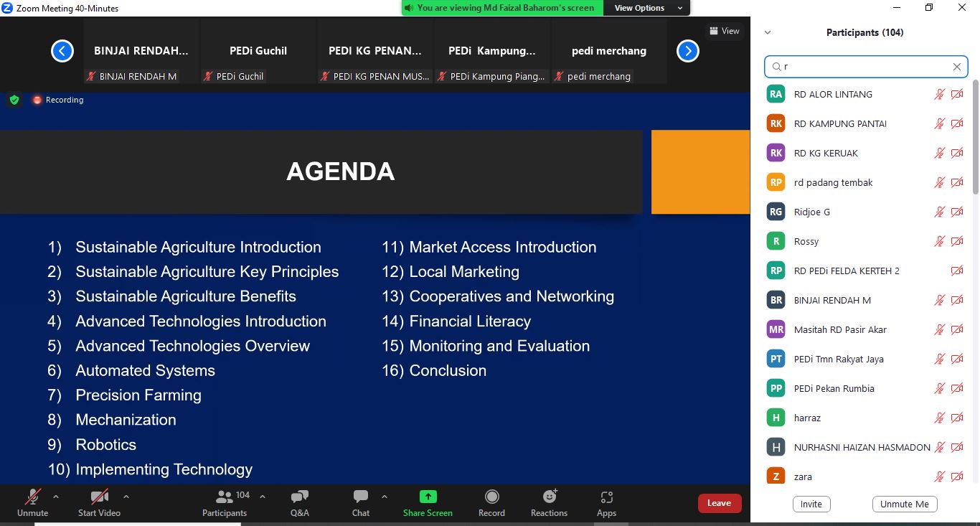This screenshot has width=980, height=526.
Task: Click harraz's muted microphone icon
Action: (x=940, y=418)
